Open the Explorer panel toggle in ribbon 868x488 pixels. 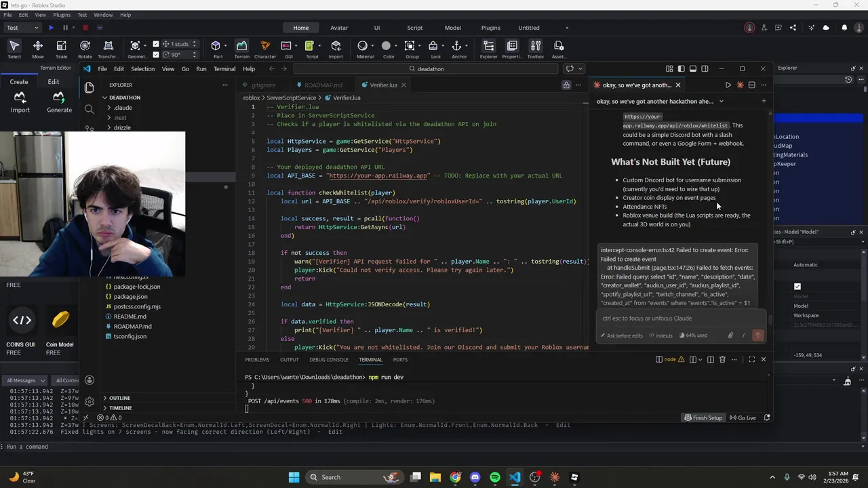click(488, 49)
